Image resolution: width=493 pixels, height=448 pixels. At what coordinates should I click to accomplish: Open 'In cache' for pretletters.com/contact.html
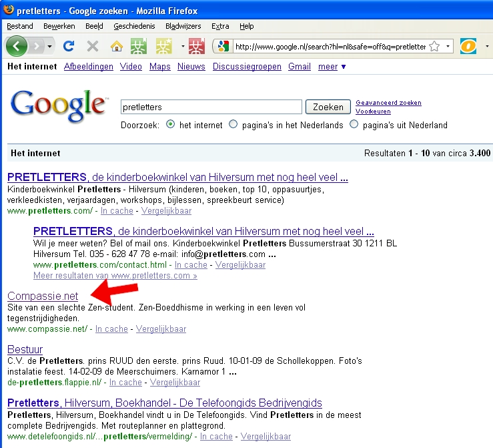click(191, 264)
